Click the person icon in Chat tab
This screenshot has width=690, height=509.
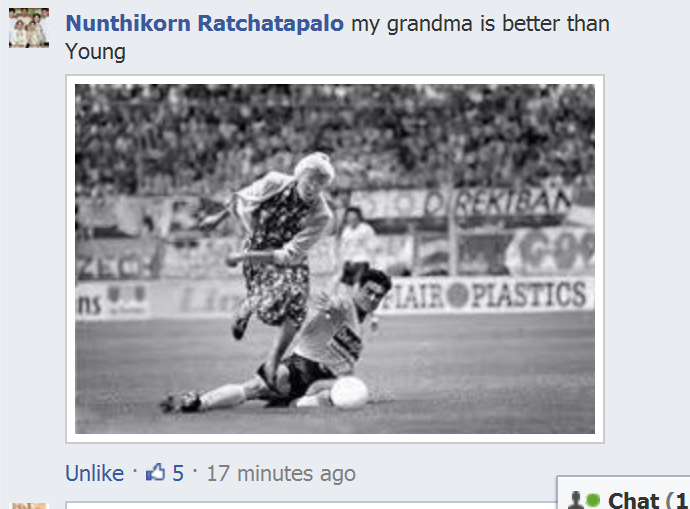(576, 501)
